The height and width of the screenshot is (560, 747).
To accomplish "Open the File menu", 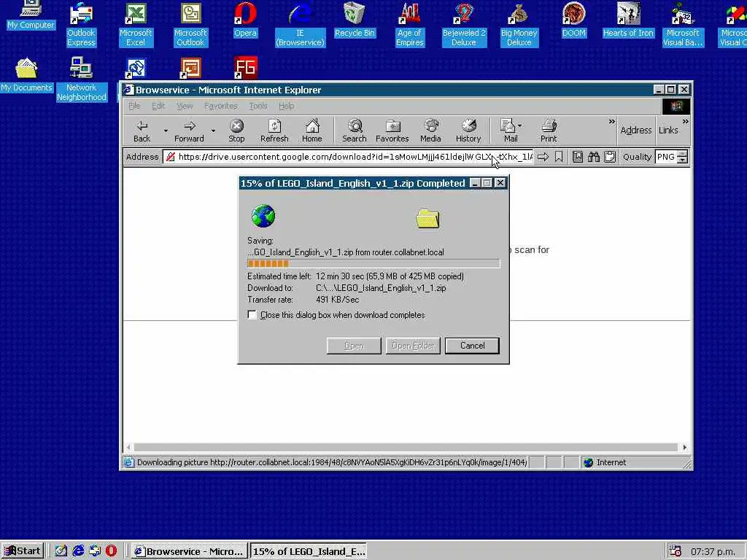I will point(134,106).
